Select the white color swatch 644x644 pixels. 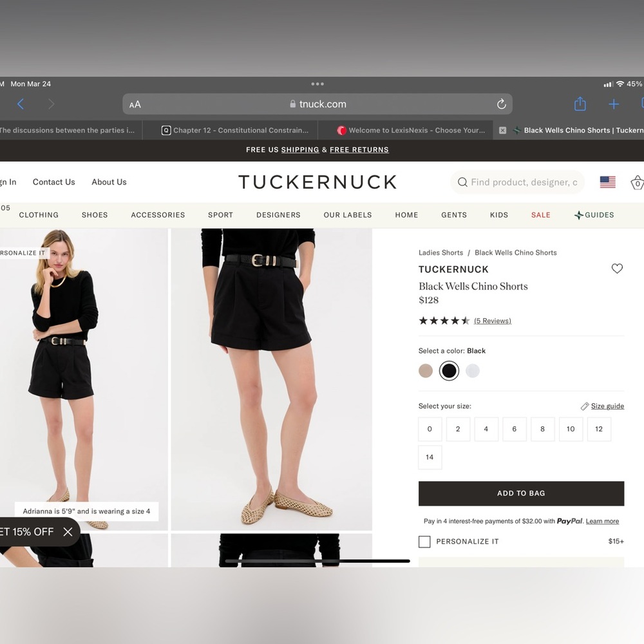[x=472, y=371]
